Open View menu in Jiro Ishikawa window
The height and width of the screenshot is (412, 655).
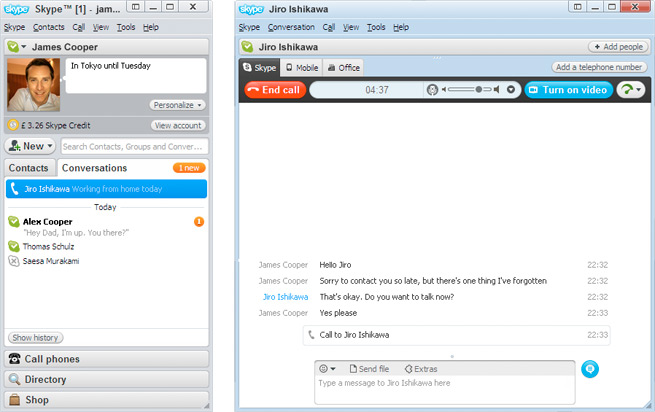pos(351,27)
